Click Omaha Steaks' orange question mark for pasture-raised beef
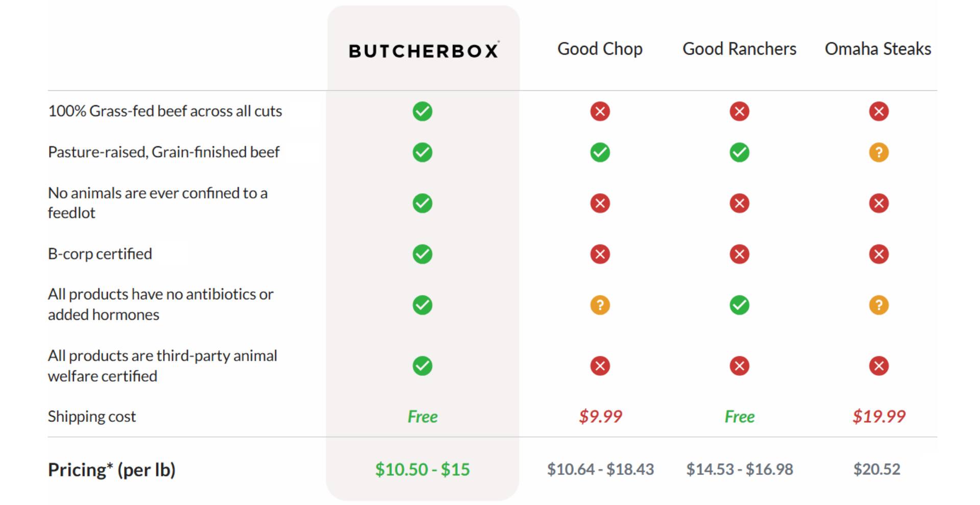The image size is (980, 505). 878,152
